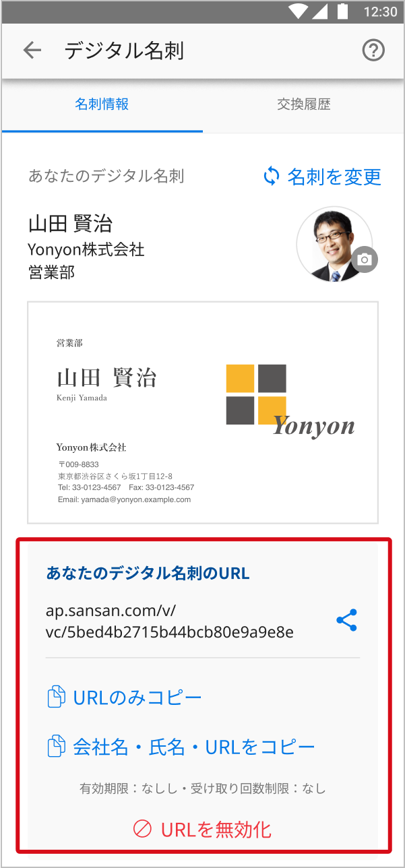Image resolution: width=405 pixels, height=868 pixels.
Task: Select the 名刺情報 tab
Action: point(102,104)
